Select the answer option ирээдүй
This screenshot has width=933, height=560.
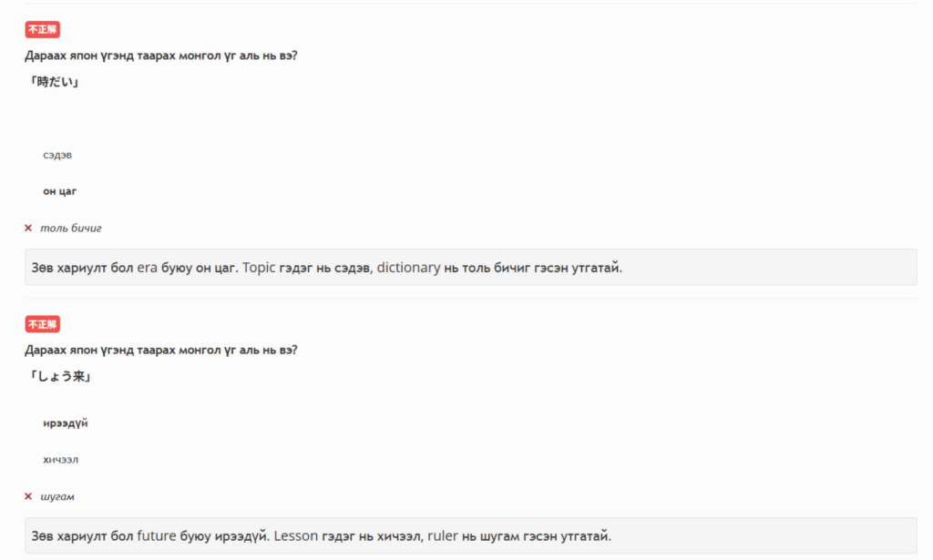click(x=65, y=423)
